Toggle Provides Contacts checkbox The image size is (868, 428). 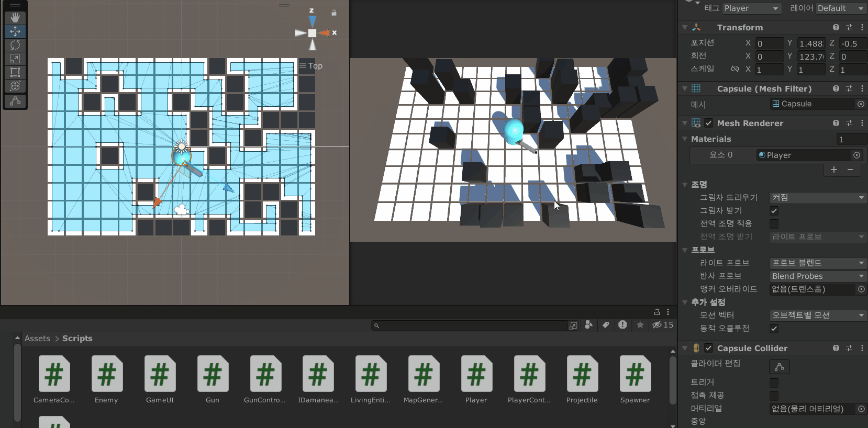[x=774, y=396]
